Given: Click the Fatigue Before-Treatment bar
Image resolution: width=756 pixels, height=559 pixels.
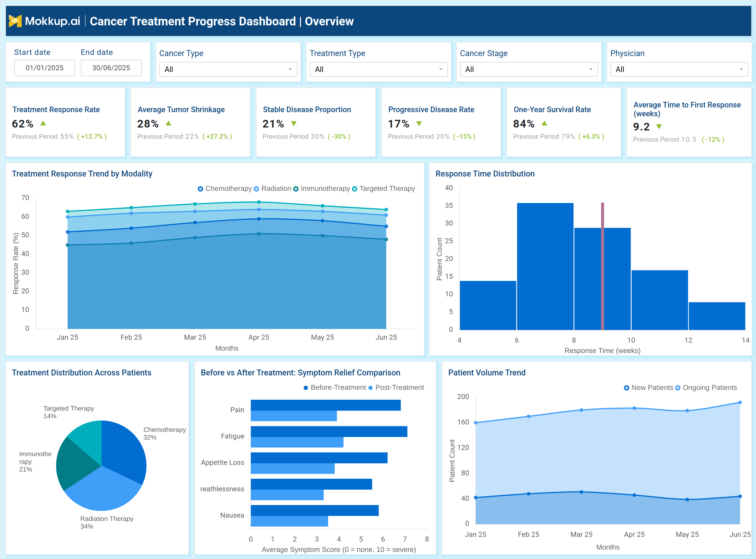Looking at the screenshot, I should (x=329, y=431).
